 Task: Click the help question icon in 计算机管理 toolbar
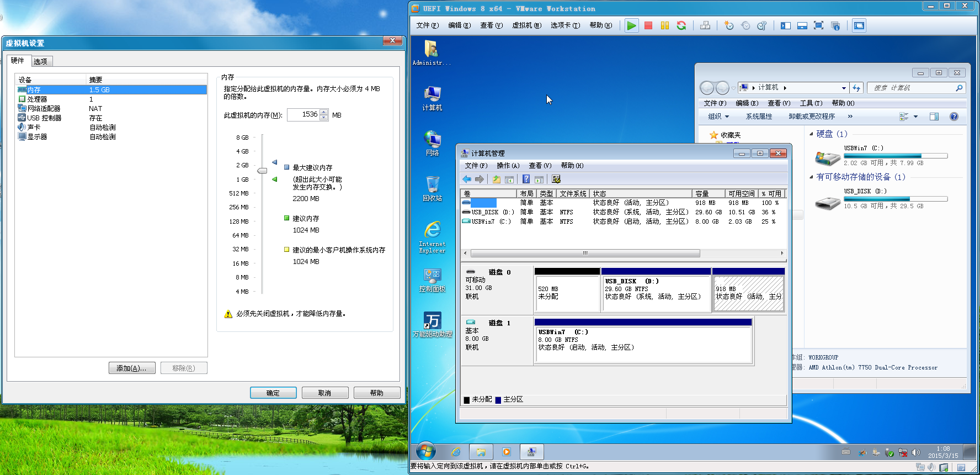[x=526, y=179]
